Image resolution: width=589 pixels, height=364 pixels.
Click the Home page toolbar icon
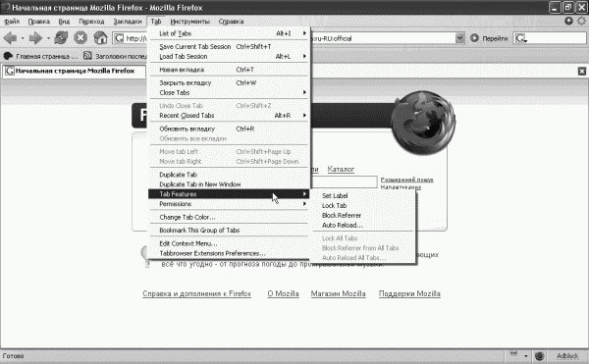point(100,38)
